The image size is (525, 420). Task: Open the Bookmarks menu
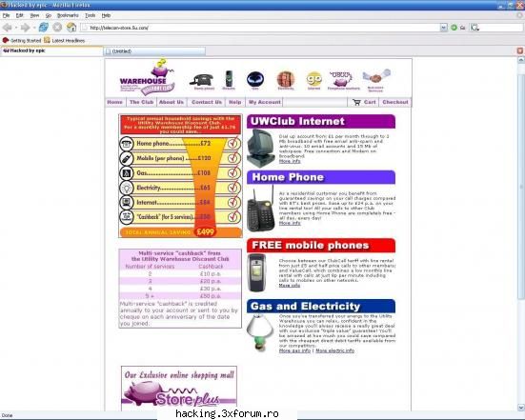coord(68,15)
